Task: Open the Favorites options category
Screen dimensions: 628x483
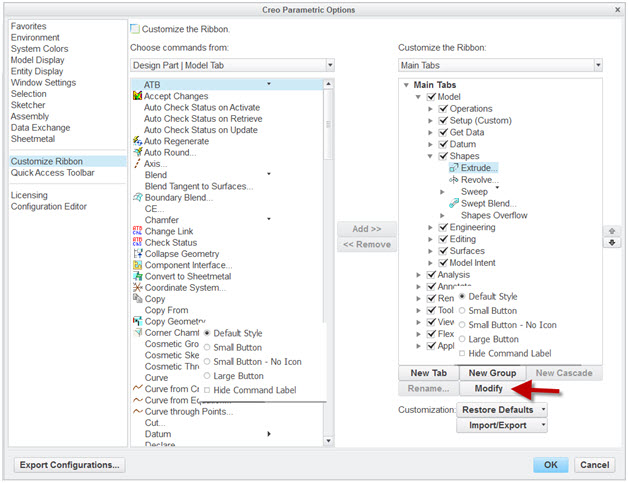Action: click(x=28, y=26)
